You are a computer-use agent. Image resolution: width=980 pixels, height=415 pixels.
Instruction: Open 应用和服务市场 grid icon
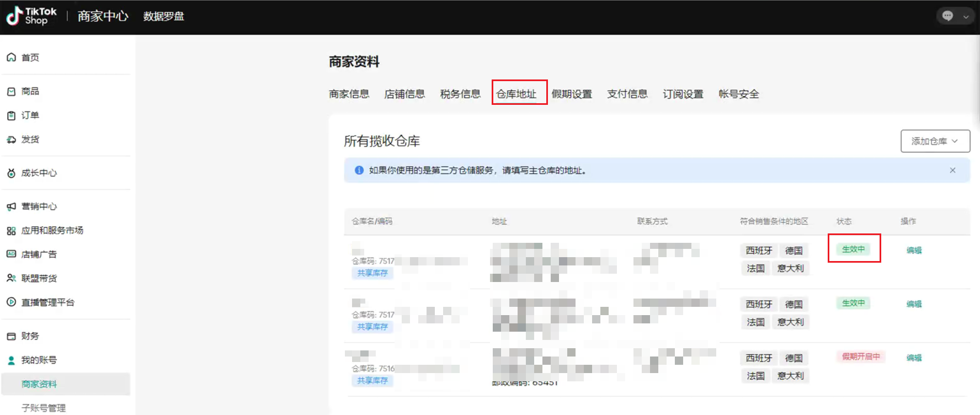[11, 231]
